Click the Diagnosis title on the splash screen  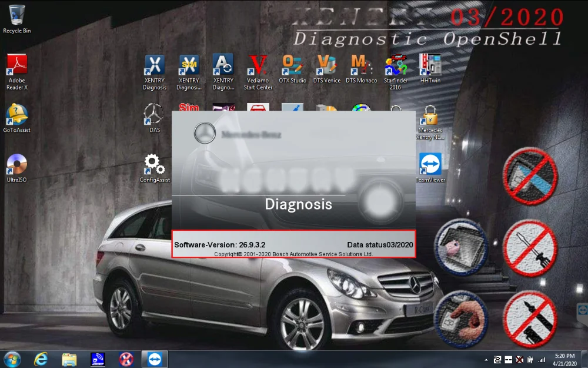(299, 204)
